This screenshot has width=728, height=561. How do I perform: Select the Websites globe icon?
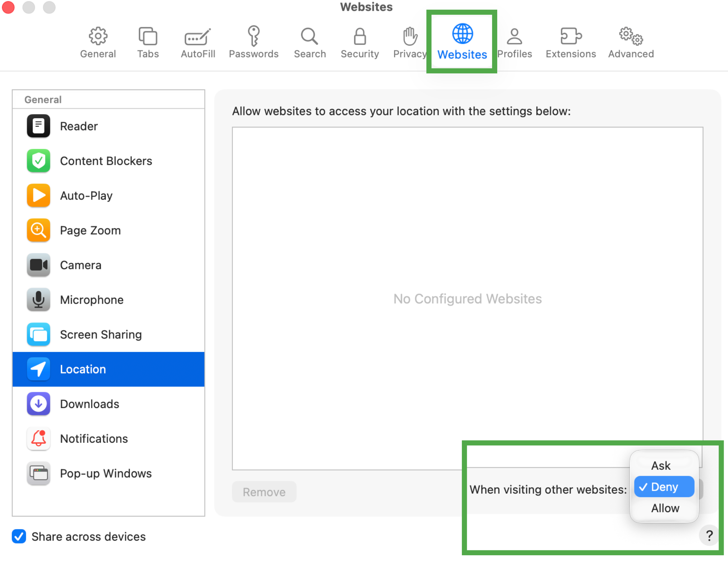(462, 34)
